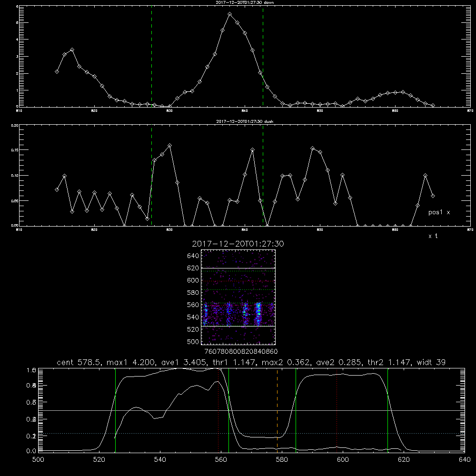Screen dimensions: 476x476
Task: Select the red dotted line near 560
Action: (x=218, y=409)
